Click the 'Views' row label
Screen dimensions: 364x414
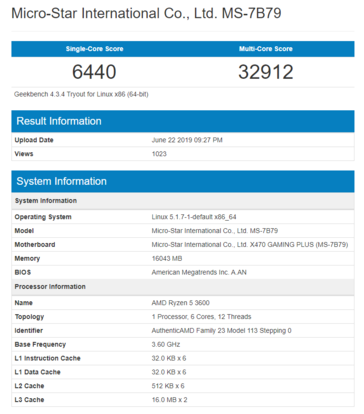24,154
